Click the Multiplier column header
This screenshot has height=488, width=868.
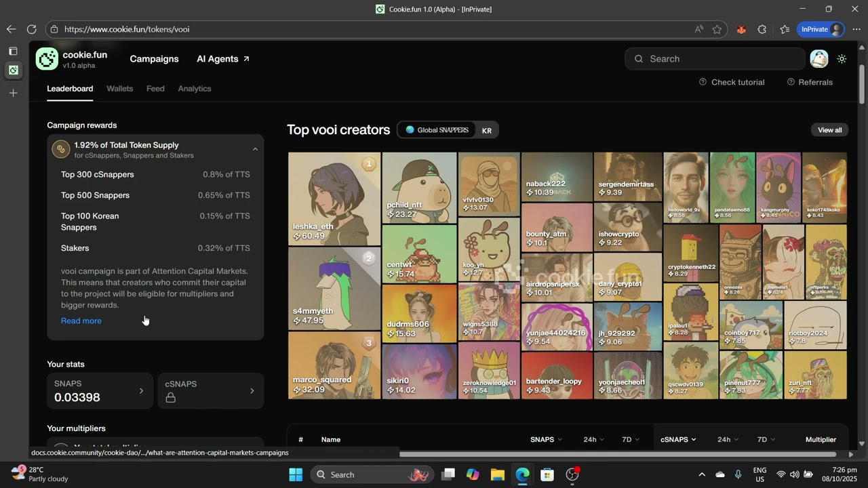[821, 439]
